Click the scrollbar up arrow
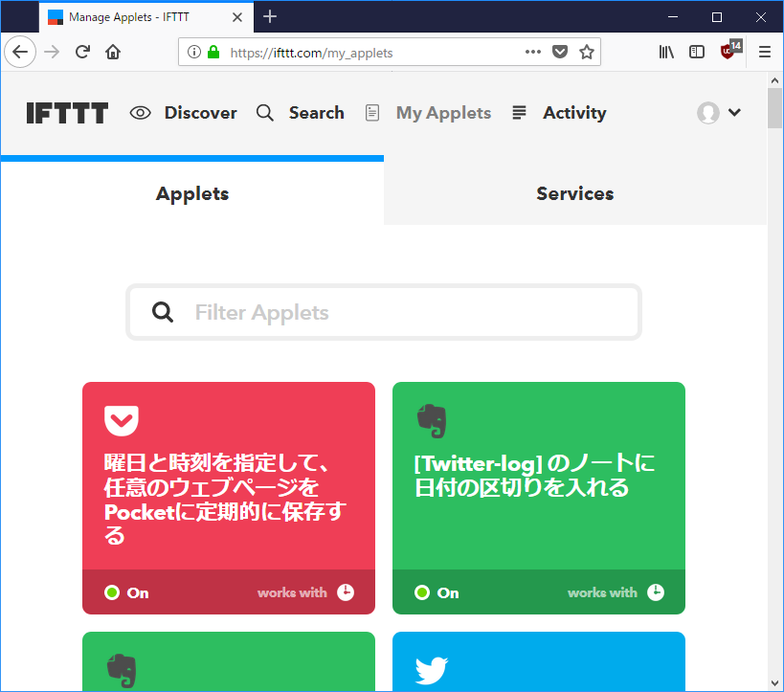The width and height of the screenshot is (784, 692). [775, 80]
